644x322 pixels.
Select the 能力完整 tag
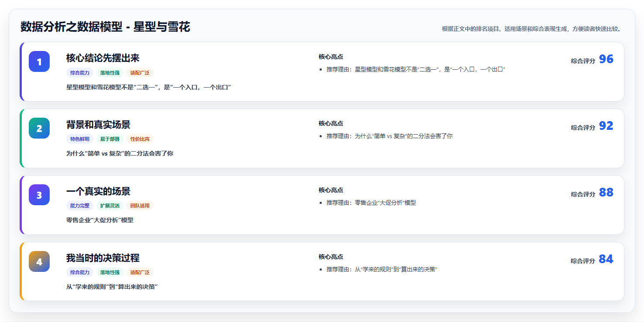point(80,206)
